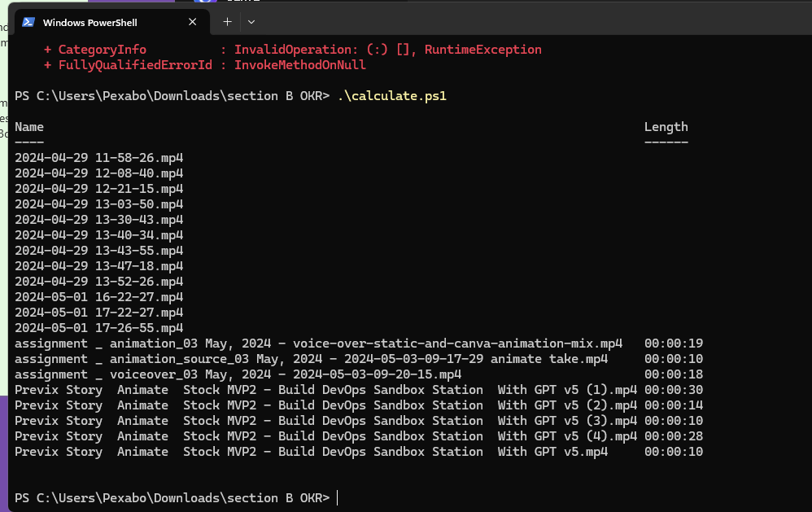Viewport: 812px width, 512px height.
Task: Click the length value 00:00:18
Action: [x=674, y=374]
